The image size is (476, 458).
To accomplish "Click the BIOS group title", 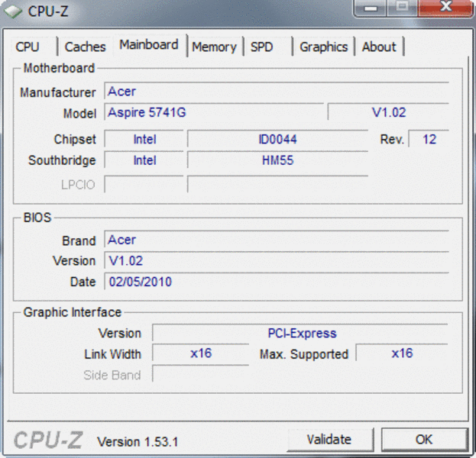I will (x=37, y=218).
